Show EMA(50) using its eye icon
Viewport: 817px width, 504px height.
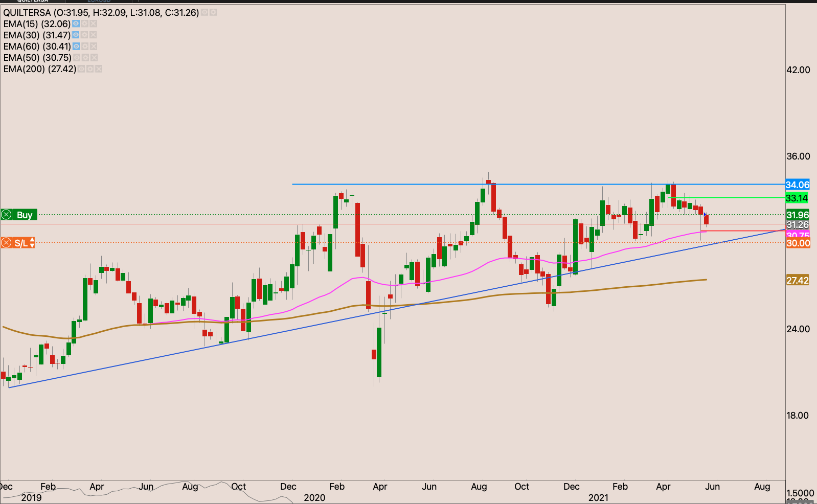click(x=76, y=58)
